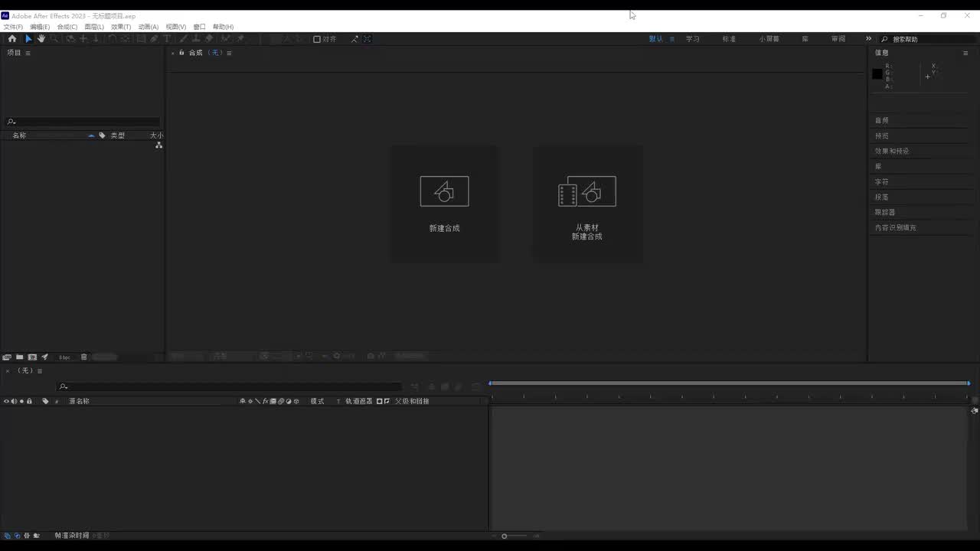Click the snap bounding-box icon right of 对齐
The image size is (980, 551).
click(367, 39)
